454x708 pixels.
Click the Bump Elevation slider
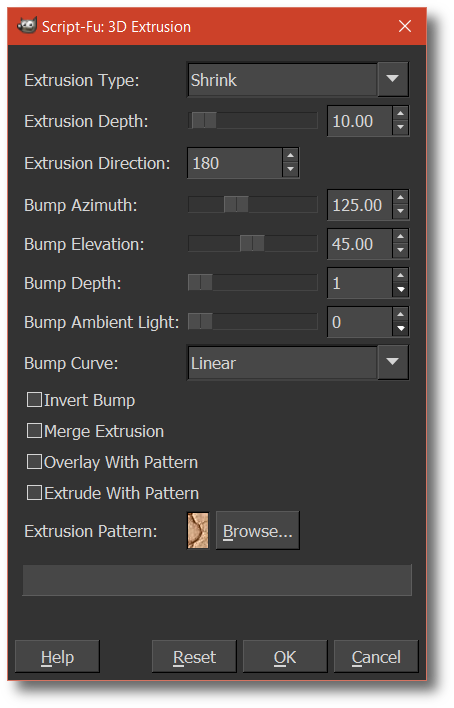tap(253, 243)
